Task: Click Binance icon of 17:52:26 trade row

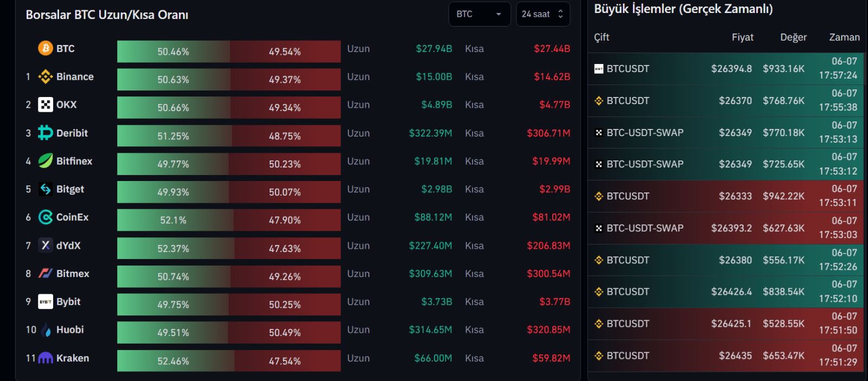Action: (x=599, y=260)
